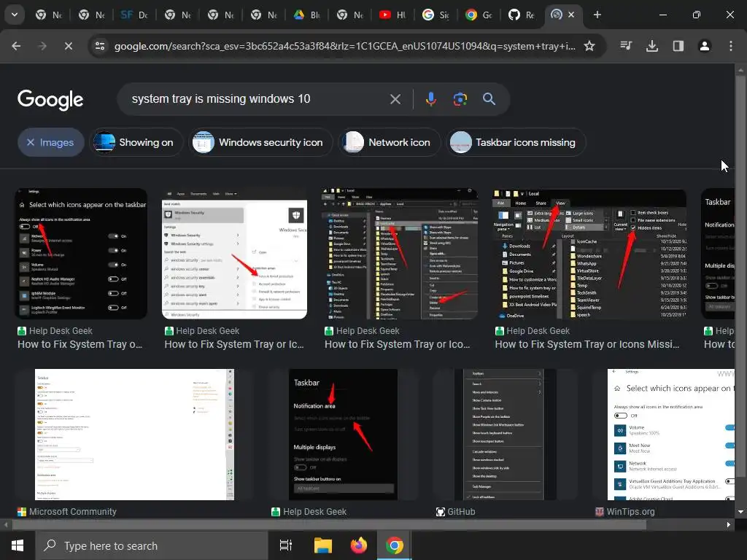Select 'Taskbar icons missing' chip
Viewport: 747px width, 560px height.
516,142
